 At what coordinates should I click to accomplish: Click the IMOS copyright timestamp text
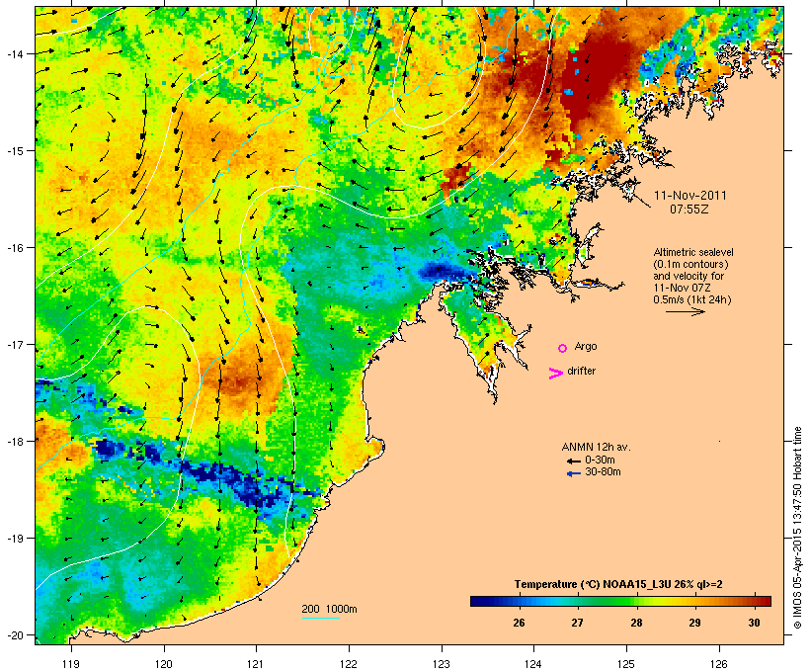[797, 528]
